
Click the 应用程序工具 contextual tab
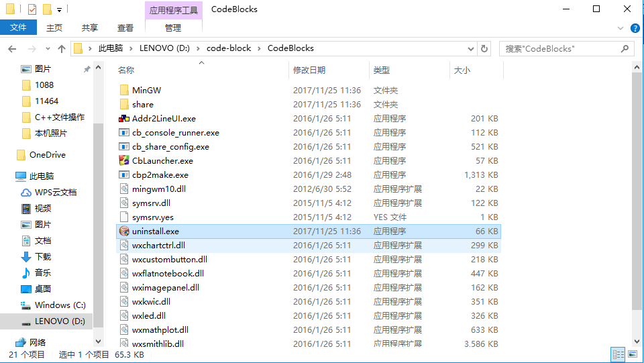click(174, 10)
